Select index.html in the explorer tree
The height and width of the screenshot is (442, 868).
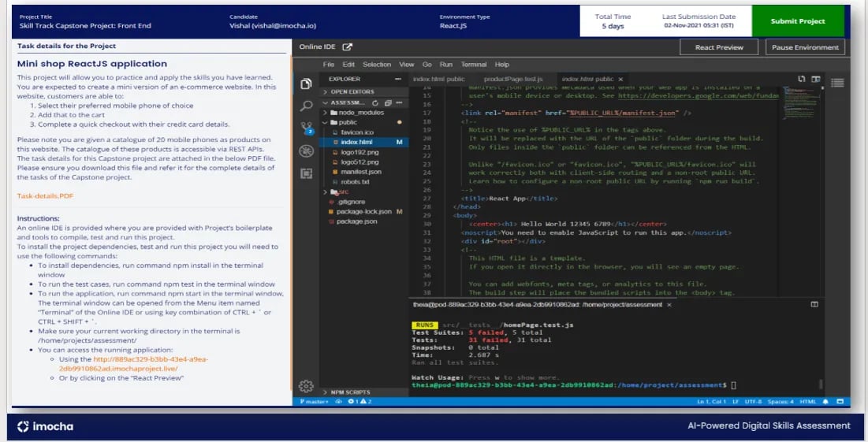coord(365,142)
